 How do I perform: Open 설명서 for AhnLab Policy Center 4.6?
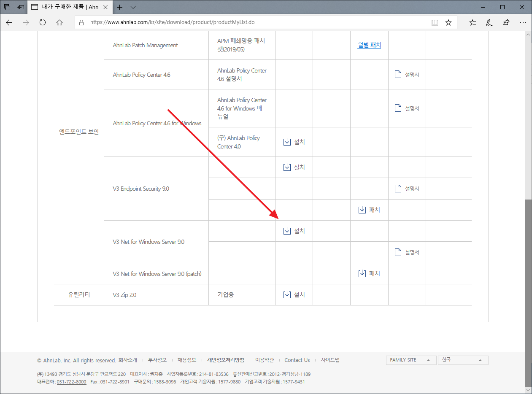(x=407, y=75)
